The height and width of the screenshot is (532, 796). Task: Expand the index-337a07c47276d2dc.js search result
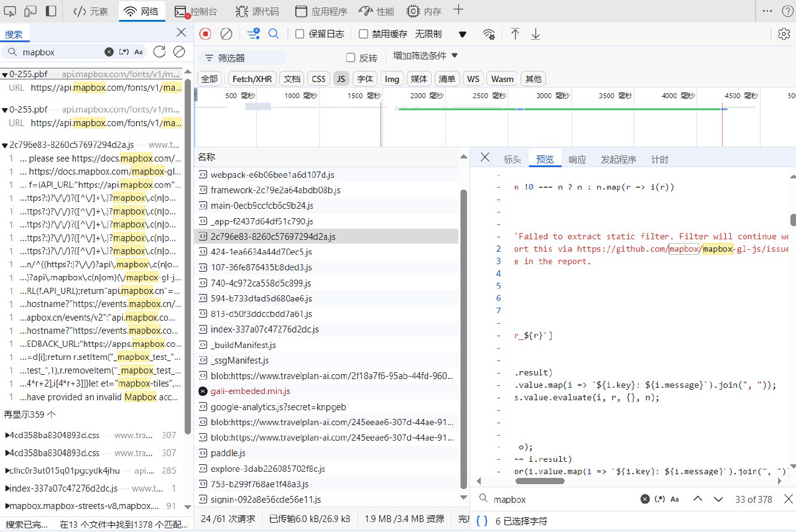pyautogui.click(x=7, y=488)
